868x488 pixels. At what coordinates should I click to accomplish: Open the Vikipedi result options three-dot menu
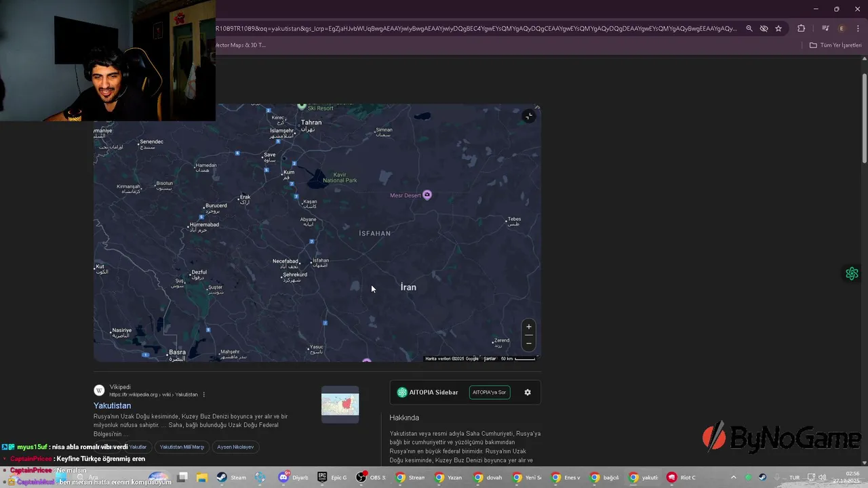tap(203, 394)
